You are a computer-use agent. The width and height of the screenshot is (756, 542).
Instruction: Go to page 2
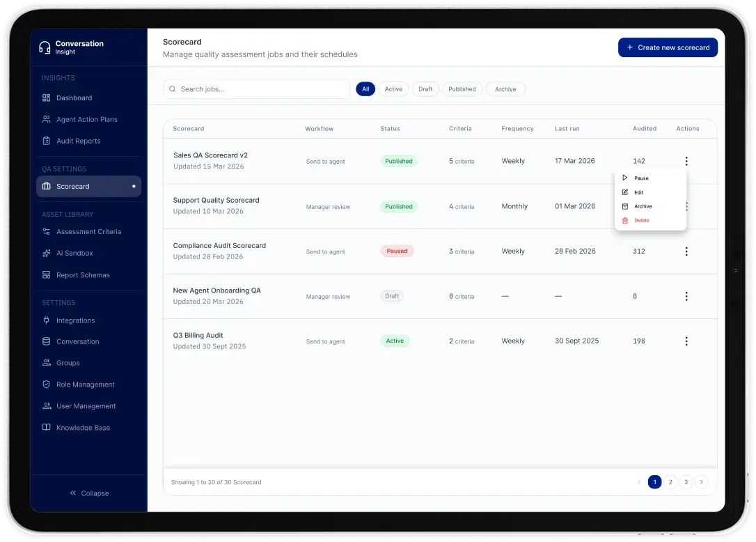(x=670, y=481)
